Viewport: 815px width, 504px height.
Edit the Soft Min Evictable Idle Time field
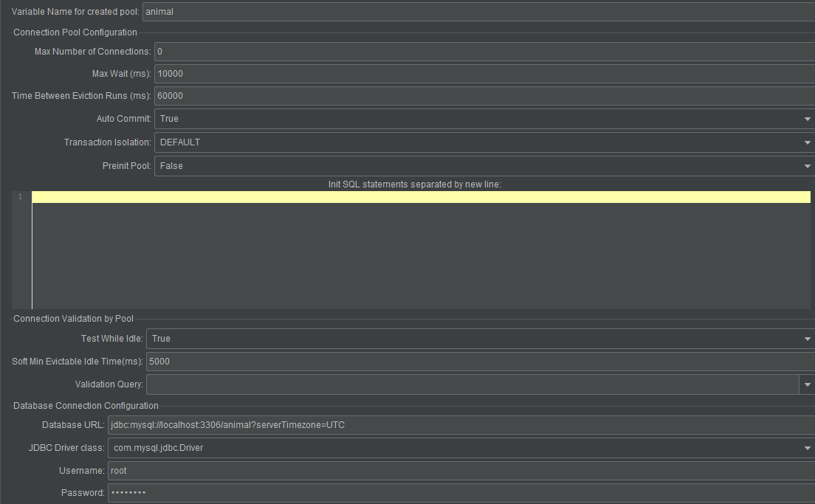[481, 362]
